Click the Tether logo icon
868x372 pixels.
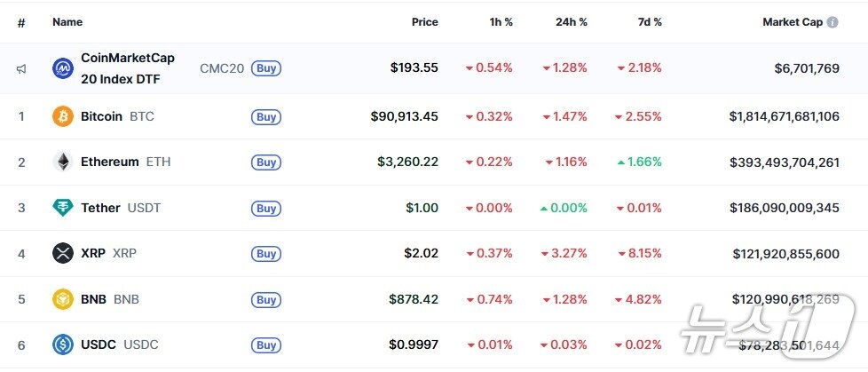coord(63,208)
